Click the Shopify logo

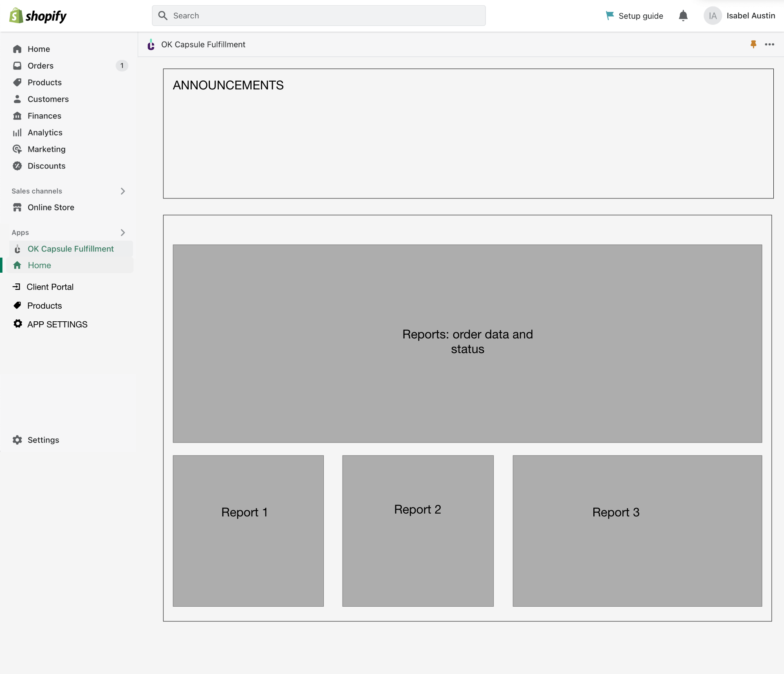38,16
